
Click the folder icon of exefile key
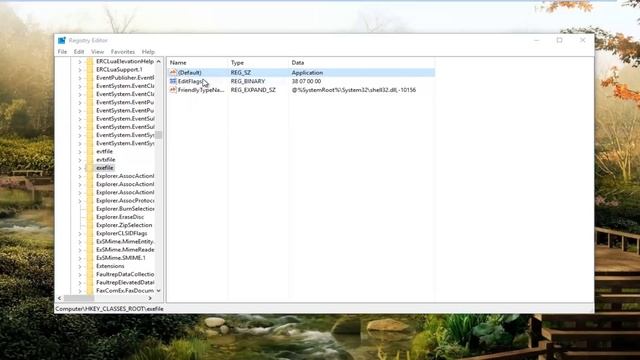tap(90, 168)
